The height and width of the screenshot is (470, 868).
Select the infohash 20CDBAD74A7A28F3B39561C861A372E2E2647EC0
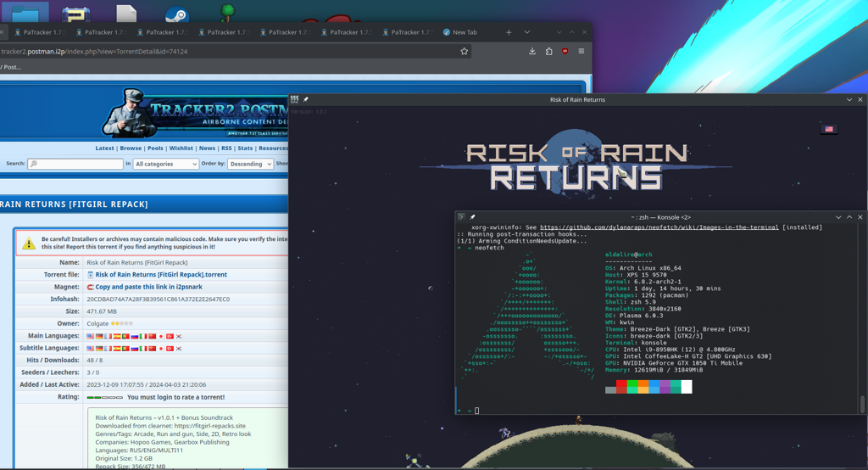click(159, 299)
